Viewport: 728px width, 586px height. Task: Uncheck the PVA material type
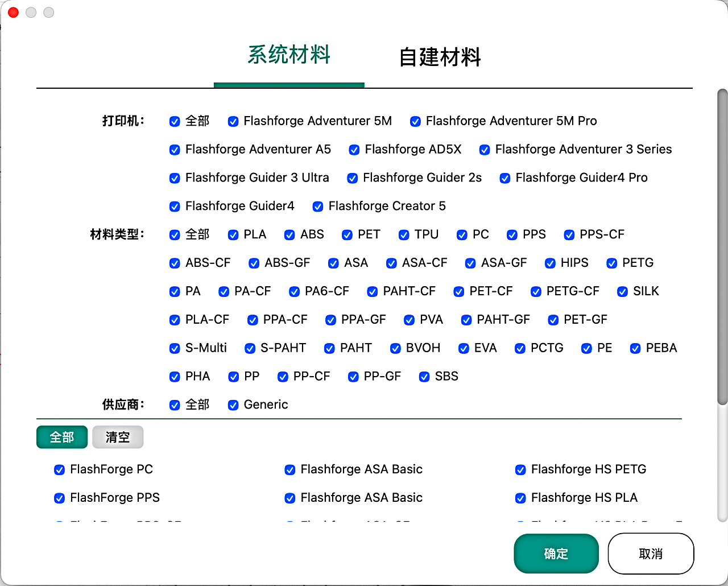[409, 320]
